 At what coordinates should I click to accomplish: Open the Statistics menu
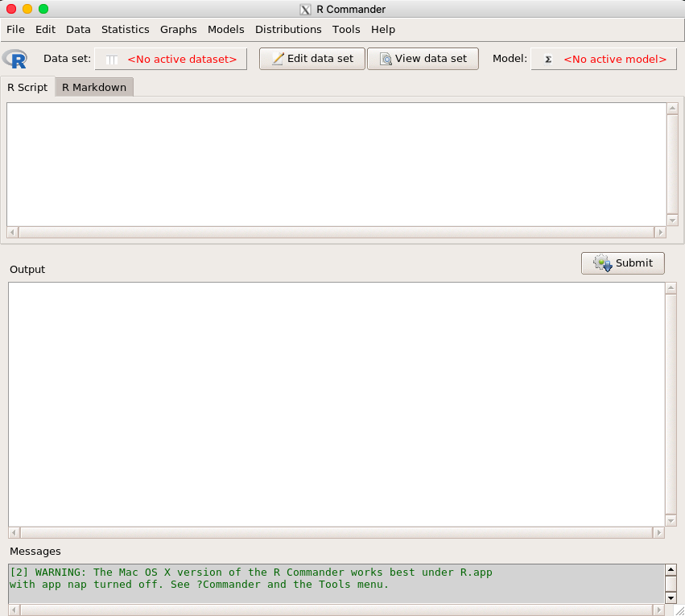[125, 29]
